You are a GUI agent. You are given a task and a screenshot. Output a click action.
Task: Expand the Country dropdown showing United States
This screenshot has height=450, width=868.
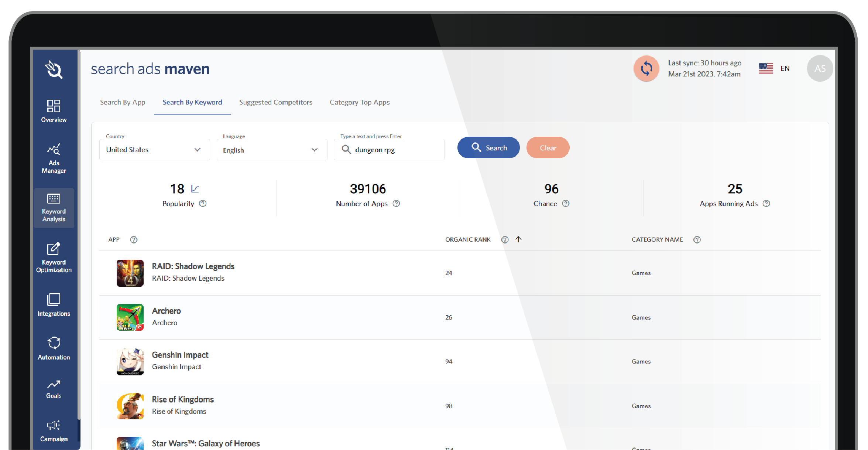(155, 150)
